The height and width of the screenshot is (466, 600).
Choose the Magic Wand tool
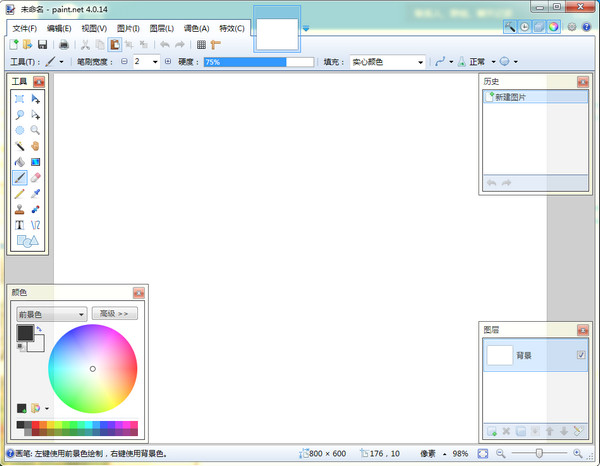(x=19, y=146)
